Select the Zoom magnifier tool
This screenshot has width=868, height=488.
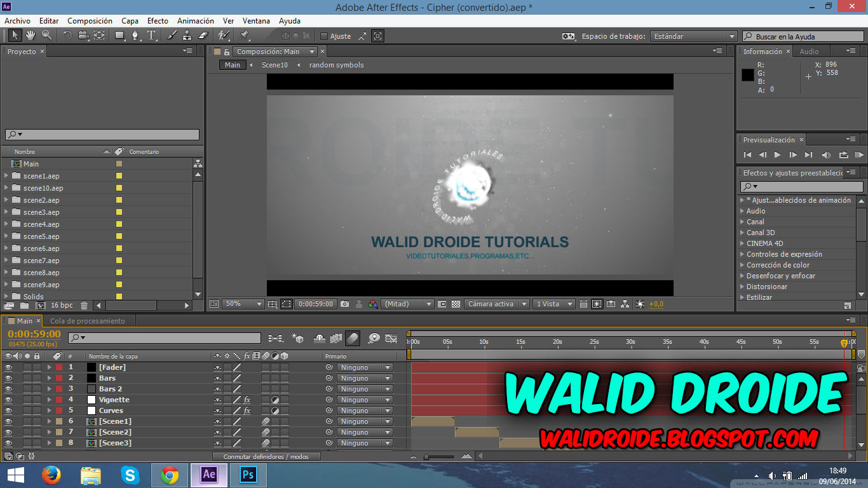tap(46, 36)
